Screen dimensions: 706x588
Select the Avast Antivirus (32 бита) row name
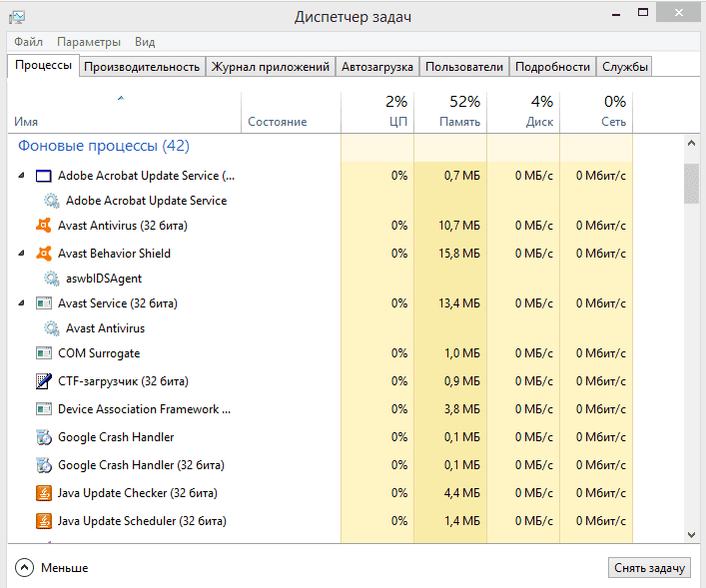pyautogui.click(x=123, y=225)
